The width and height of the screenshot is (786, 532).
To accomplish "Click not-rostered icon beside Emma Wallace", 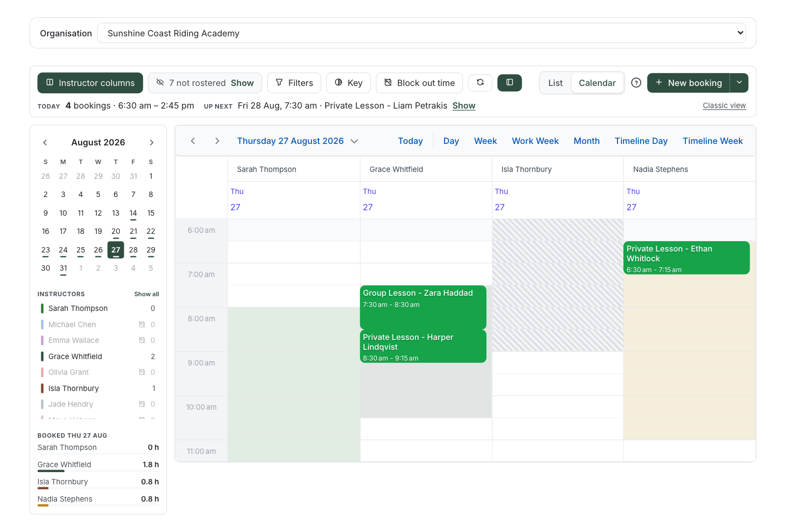I will pyautogui.click(x=142, y=340).
